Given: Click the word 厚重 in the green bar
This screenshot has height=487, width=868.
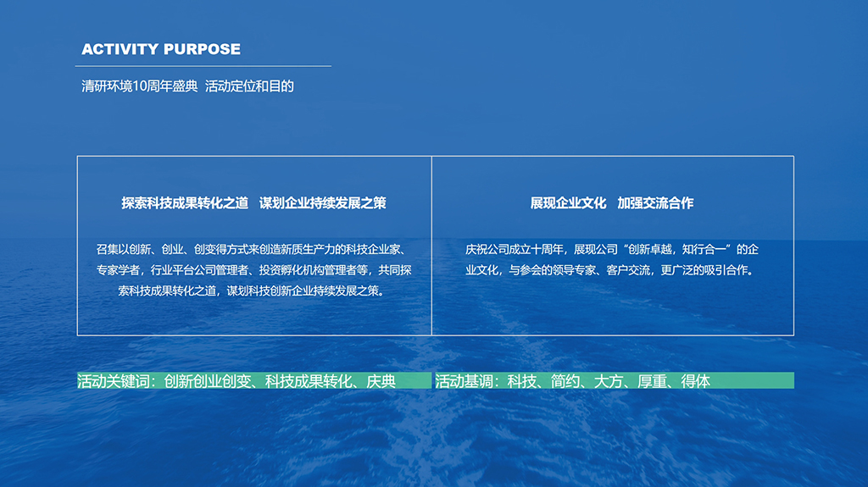Looking at the screenshot, I should [653, 381].
